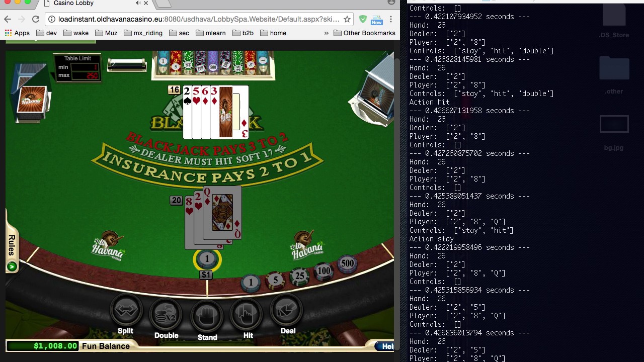Close the Casino Lobby tab
The height and width of the screenshot is (362, 644).
(146, 3)
